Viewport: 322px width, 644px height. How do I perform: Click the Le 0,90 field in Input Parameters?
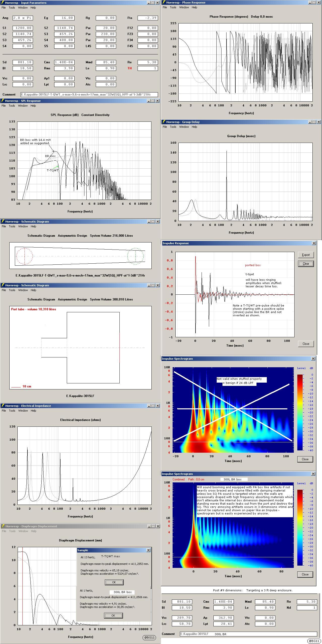click(x=106, y=68)
